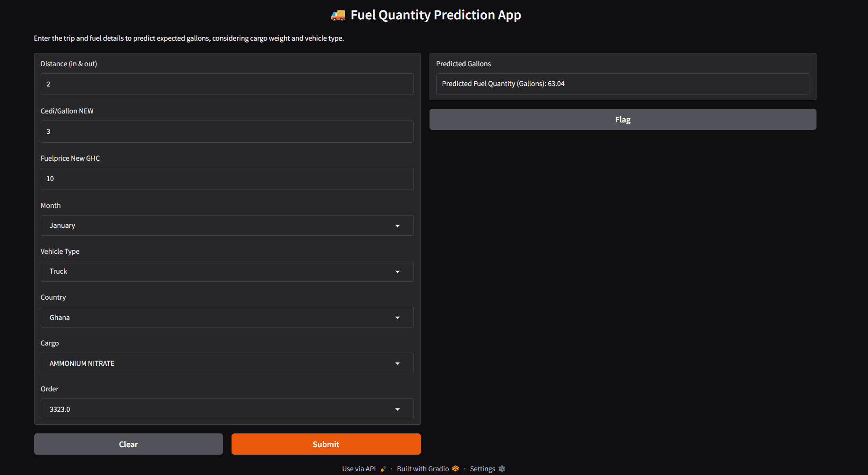Click the Country field label
Viewport: 868px width, 475px height.
tap(53, 297)
